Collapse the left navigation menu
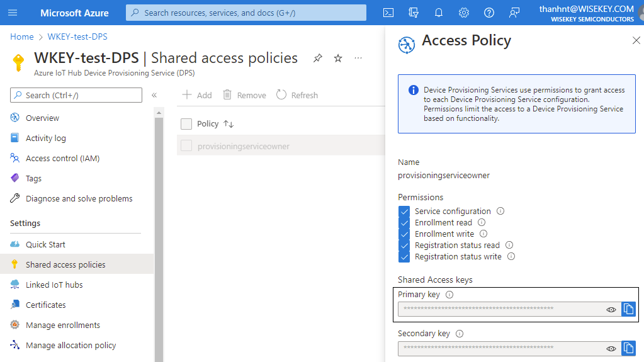The height and width of the screenshot is (362, 644). [154, 95]
